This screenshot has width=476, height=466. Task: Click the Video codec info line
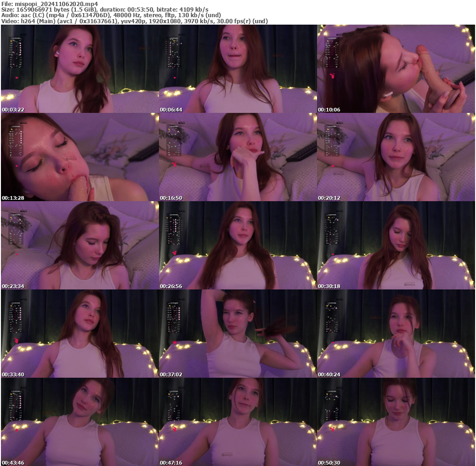click(134, 21)
